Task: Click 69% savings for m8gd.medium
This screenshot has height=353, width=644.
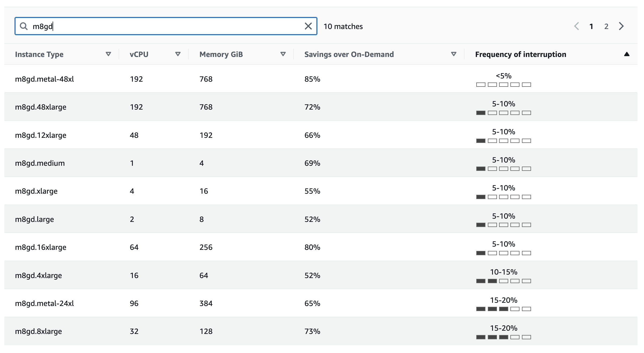Action: click(x=312, y=163)
